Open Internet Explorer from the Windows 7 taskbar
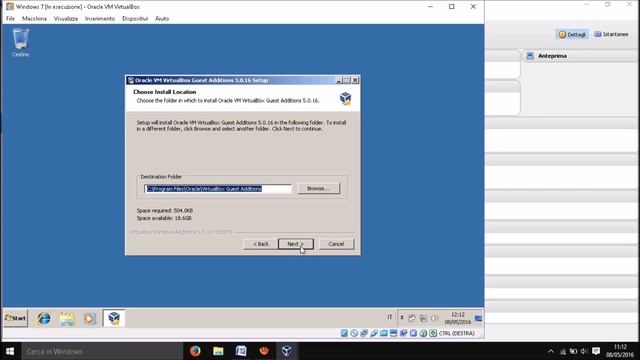 click(44, 318)
